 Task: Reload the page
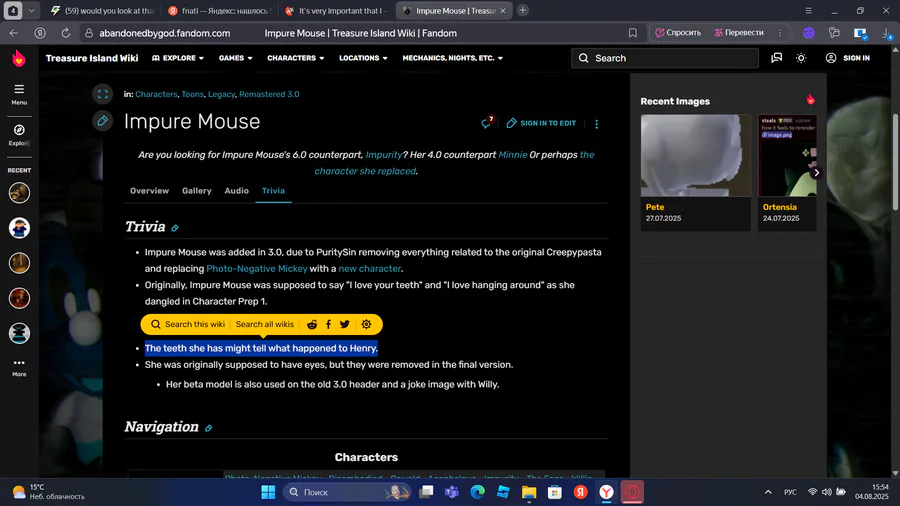click(65, 33)
